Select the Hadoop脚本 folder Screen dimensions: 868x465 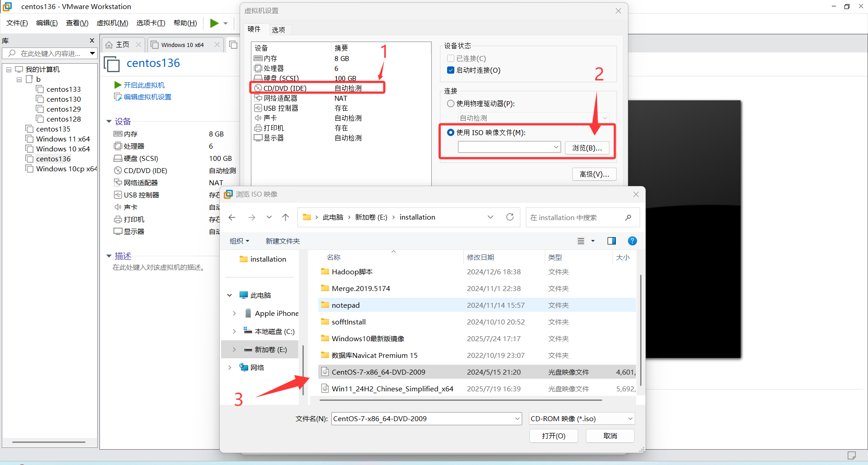tap(477, 272)
